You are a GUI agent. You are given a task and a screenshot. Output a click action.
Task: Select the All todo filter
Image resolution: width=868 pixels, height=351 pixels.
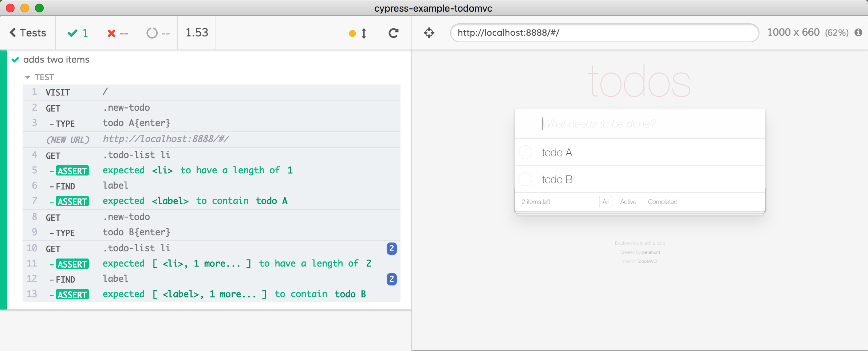(605, 202)
